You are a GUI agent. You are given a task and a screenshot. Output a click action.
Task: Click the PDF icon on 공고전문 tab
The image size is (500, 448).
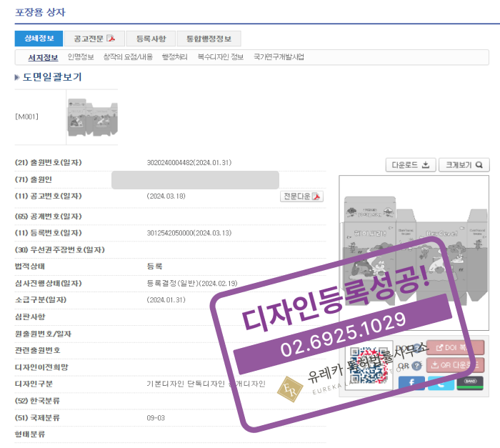111,39
